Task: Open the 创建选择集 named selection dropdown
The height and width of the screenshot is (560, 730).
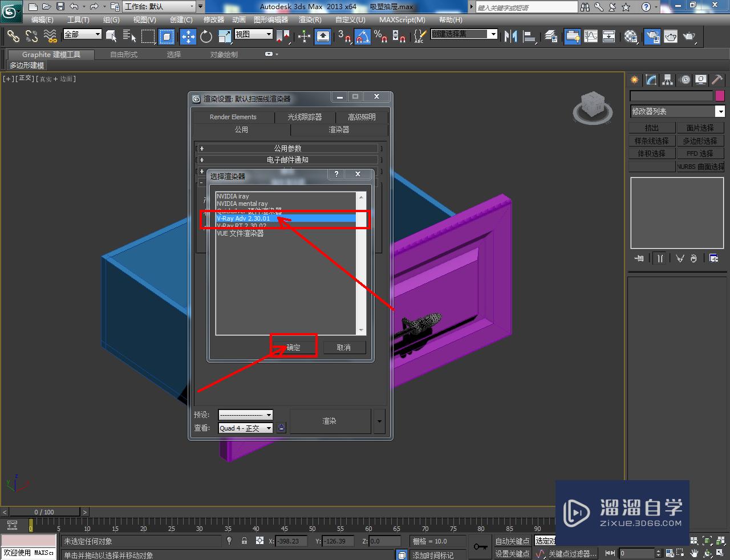Action: point(464,34)
